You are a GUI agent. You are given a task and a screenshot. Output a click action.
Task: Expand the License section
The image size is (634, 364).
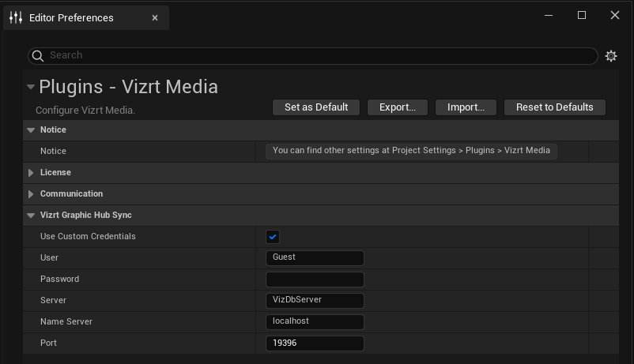31,173
